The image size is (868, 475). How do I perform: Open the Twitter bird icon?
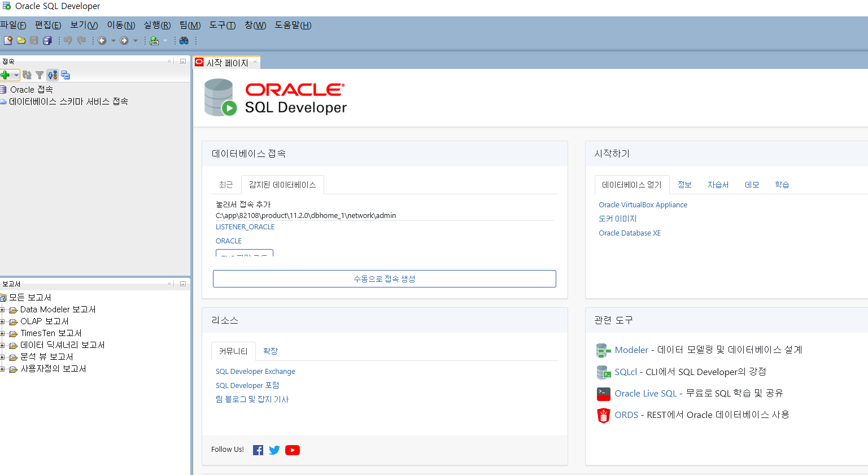click(x=274, y=450)
